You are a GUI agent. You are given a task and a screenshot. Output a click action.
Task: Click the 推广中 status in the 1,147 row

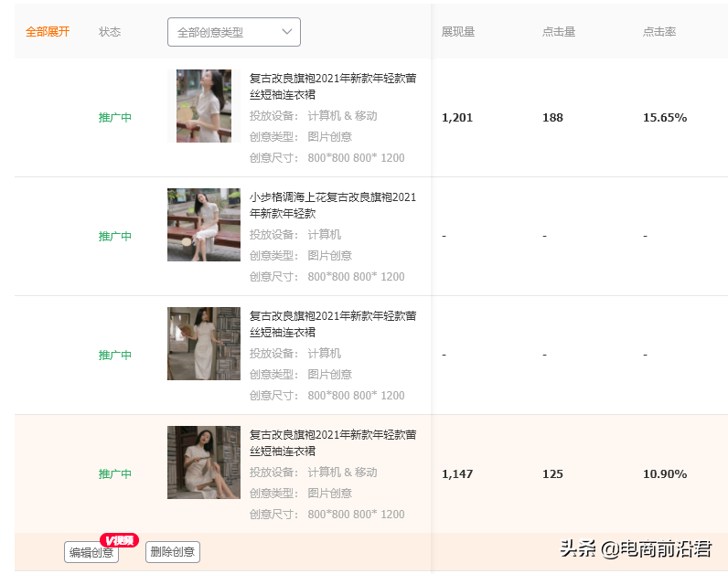pos(114,473)
